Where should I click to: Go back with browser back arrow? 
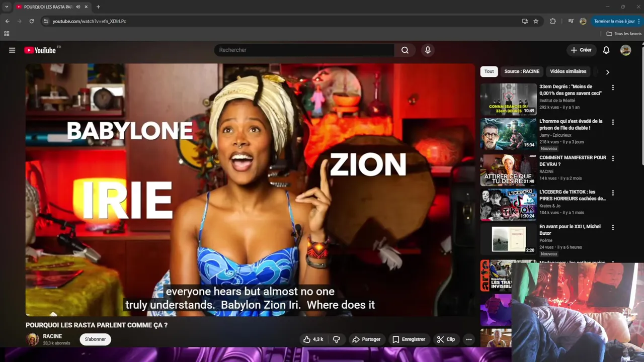pyautogui.click(x=7, y=21)
